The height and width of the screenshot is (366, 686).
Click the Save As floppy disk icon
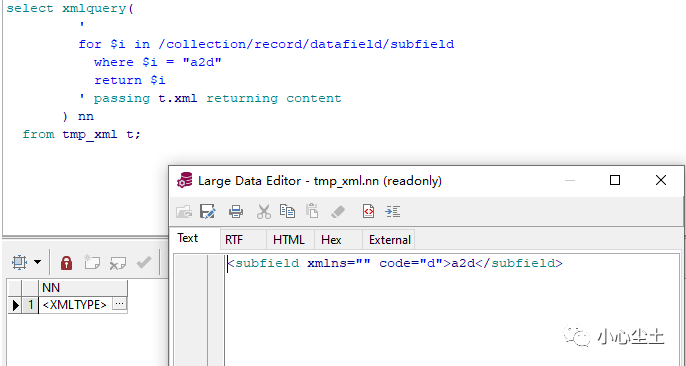point(208,212)
